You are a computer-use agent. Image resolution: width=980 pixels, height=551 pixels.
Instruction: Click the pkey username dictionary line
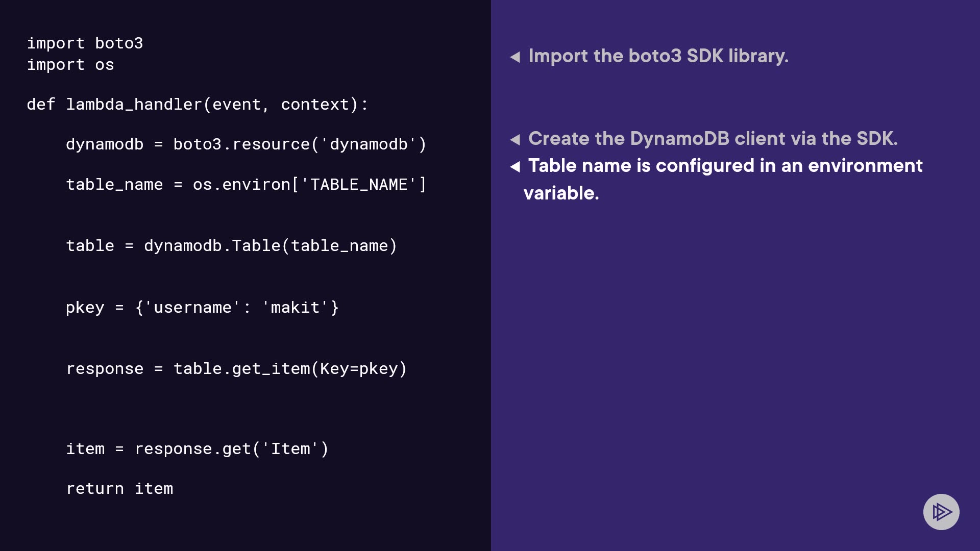[x=202, y=308]
